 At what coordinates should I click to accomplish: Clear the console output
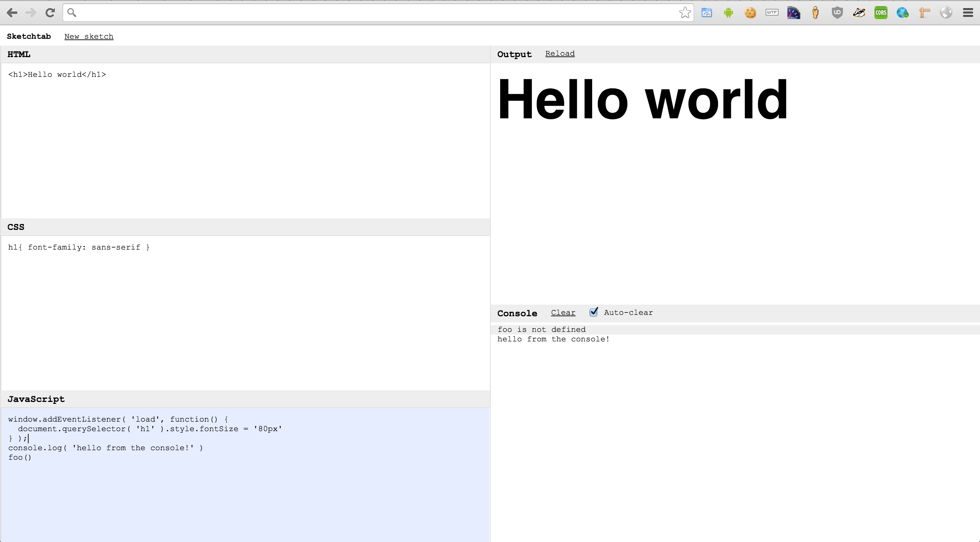coord(563,312)
